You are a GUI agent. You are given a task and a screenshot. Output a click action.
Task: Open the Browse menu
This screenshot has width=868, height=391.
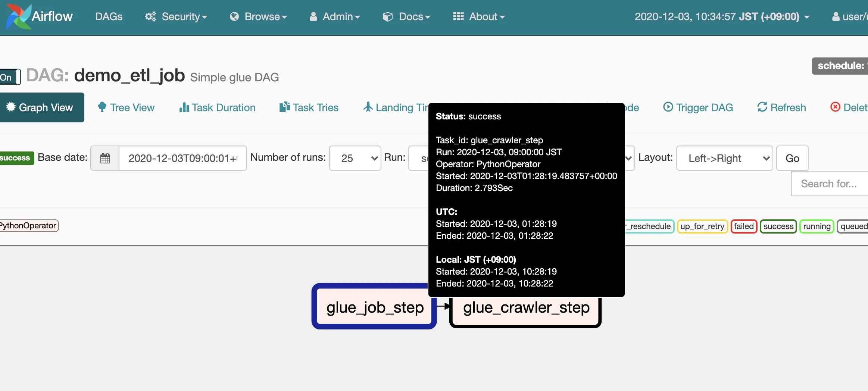point(258,17)
